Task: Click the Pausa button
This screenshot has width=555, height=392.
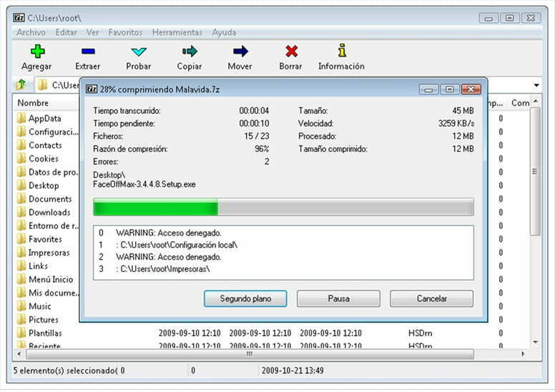Action: (338, 298)
